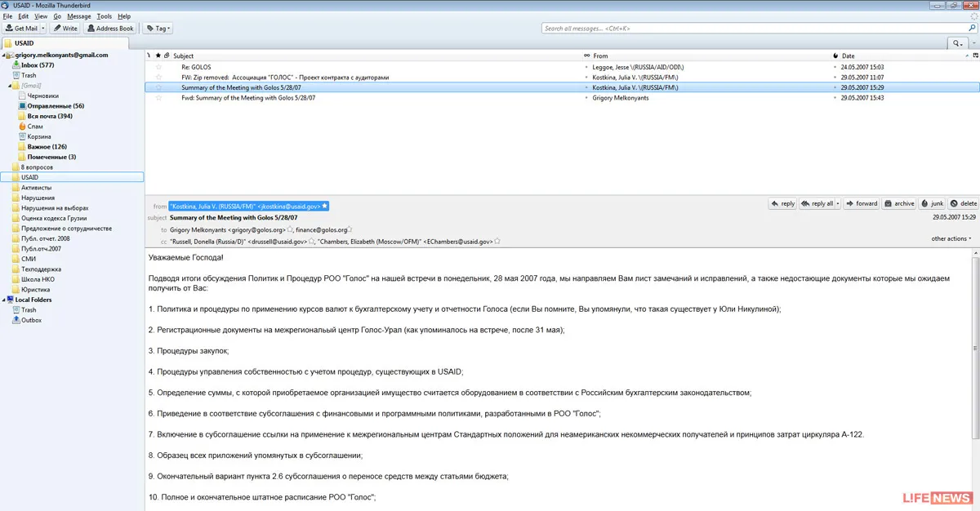Screen dimensions: 980x511
Task: Compose a new message with Write
Action: point(65,29)
